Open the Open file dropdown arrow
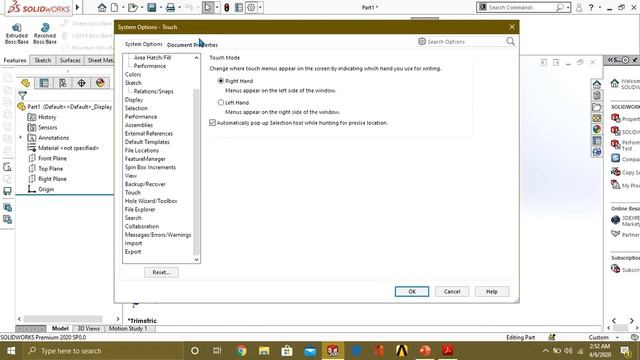The height and width of the screenshot is (360, 640). point(141,7)
